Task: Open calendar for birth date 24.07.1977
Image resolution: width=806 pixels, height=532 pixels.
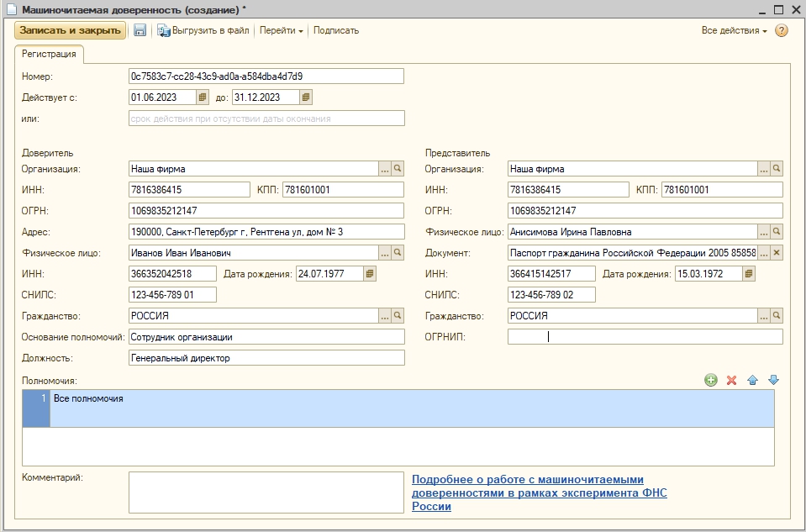Action: 370,273
